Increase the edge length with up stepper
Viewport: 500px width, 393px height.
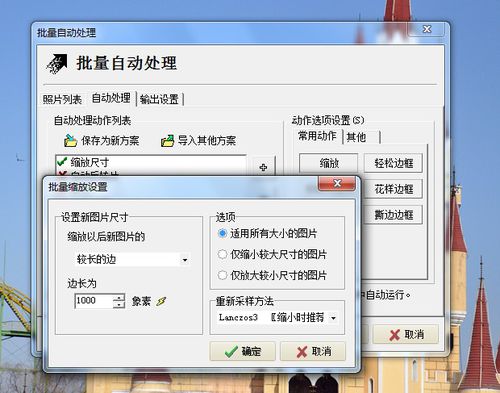click(x=119, y=297)
